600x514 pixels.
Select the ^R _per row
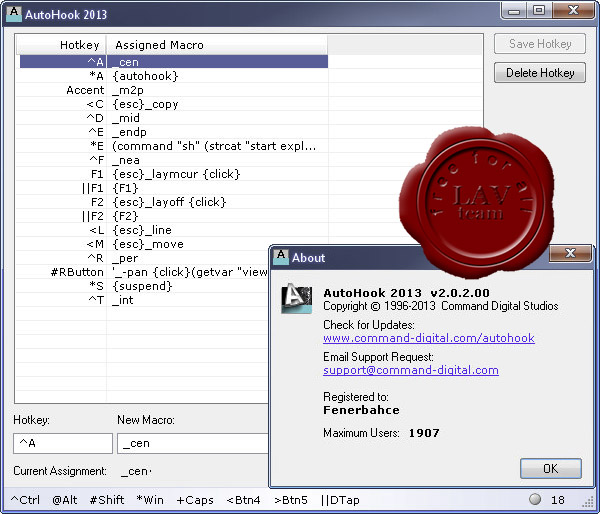pyautogui.click(x=144, y=258)
